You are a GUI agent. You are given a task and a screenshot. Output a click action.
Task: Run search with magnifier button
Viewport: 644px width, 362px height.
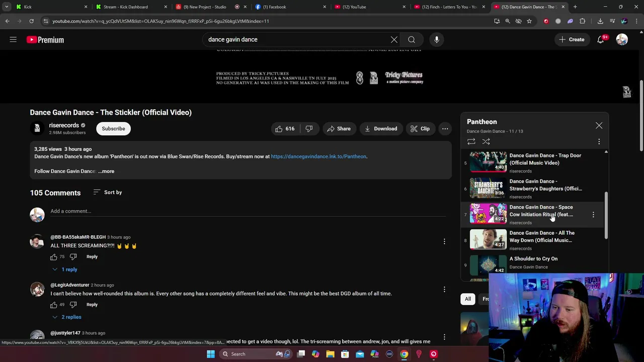pos(412,40)
